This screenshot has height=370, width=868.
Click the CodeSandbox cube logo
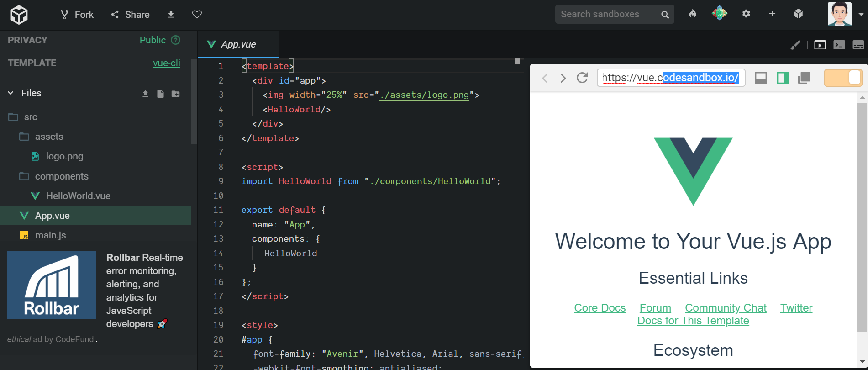coord(19,15)
